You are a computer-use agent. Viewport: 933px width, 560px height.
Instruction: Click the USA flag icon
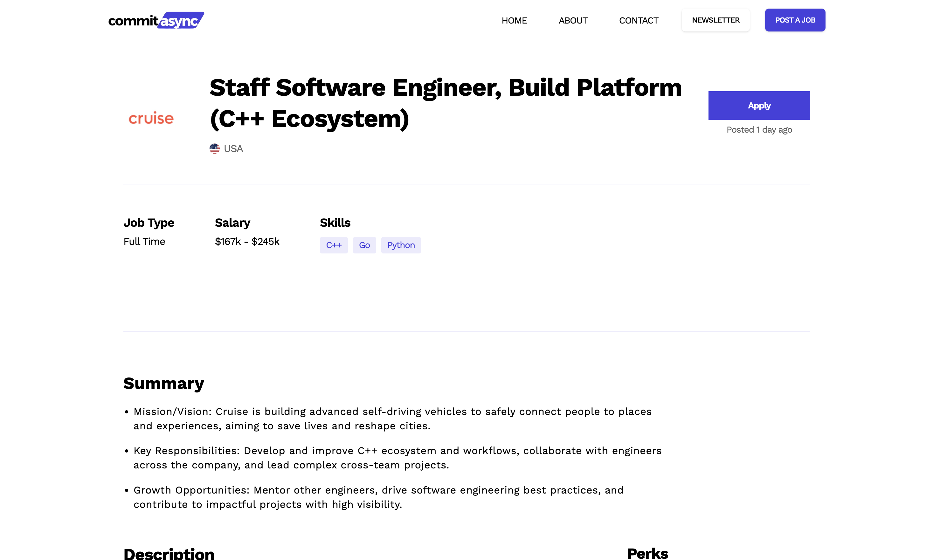[x=214, y=149]
